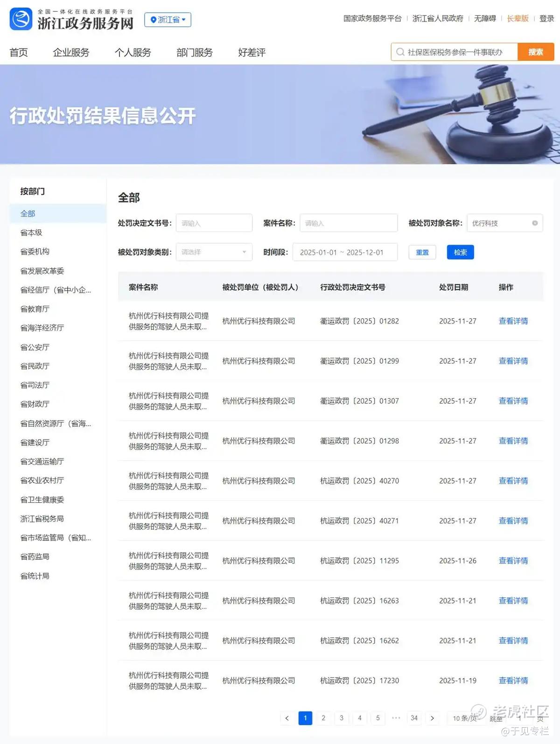View details for case 杭运政罚〔2025〕17230
This screenshot has width=560, height=744.
[x=513, y=681]
